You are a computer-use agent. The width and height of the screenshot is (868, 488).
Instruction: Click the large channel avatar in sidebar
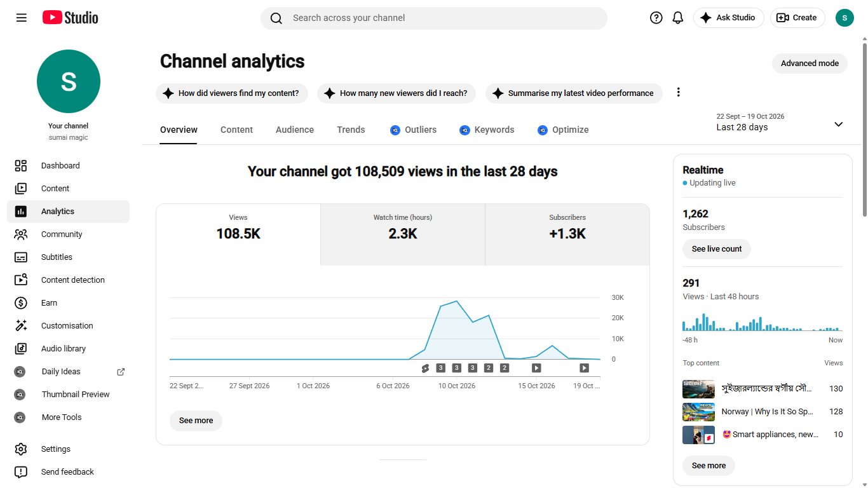69,81
